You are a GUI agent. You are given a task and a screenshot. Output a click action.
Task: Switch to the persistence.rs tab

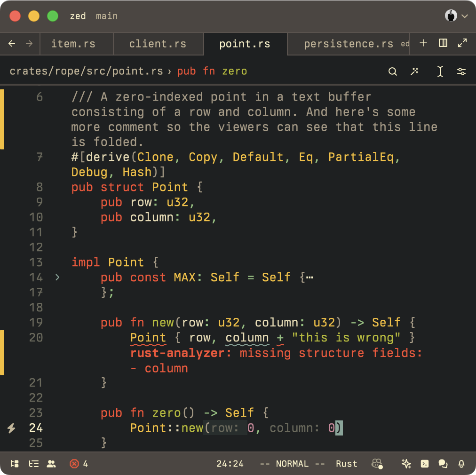348,44
